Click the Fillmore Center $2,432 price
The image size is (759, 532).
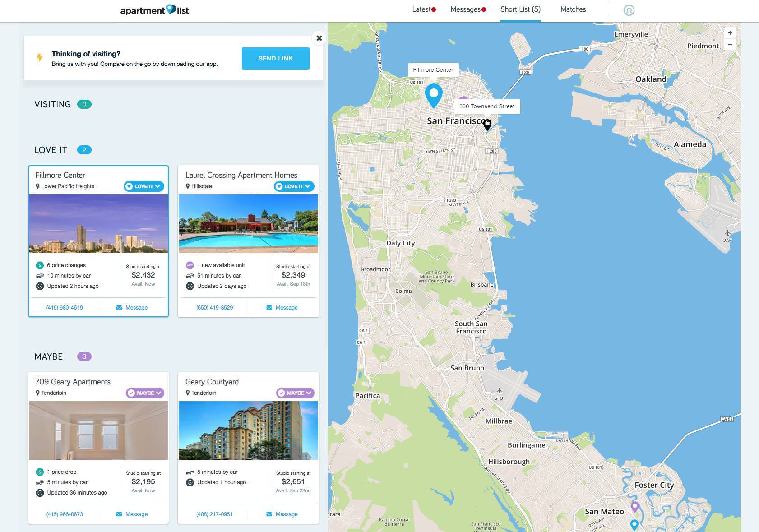point(143,275)
